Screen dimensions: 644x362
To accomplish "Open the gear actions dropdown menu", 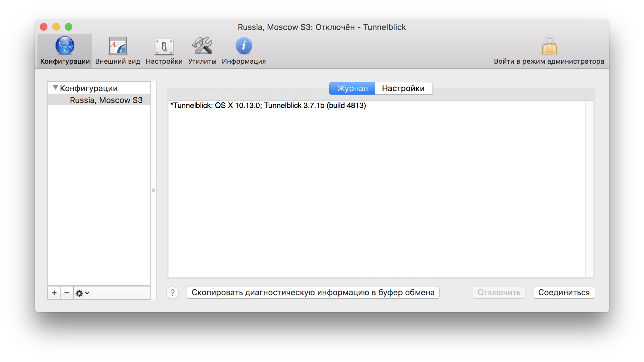I will [x=83, y=293].
